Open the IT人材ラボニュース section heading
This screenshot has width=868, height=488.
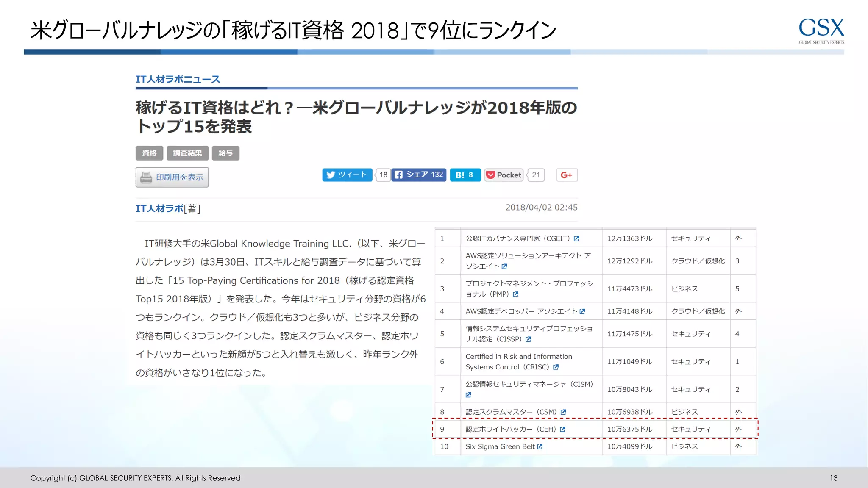coord(178,79)
